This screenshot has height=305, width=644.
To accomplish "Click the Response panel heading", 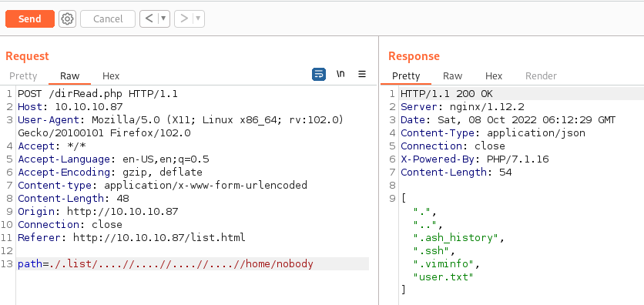I will tap(414, 56).
